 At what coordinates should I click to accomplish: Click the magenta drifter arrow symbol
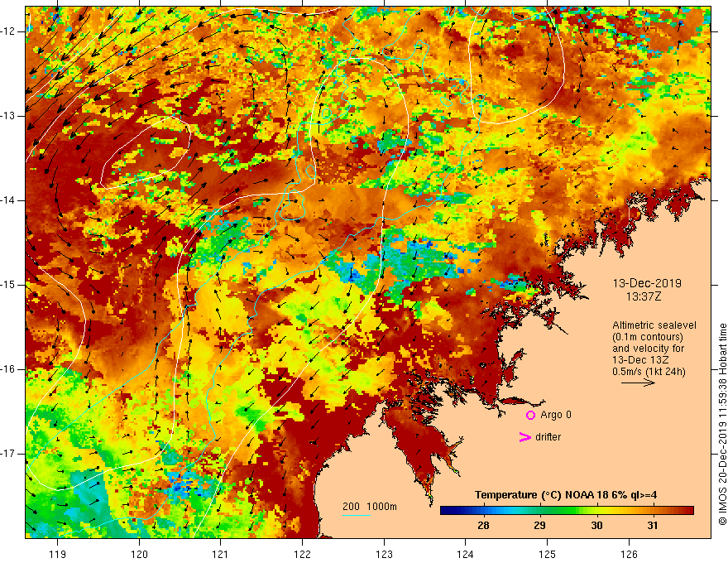[524, 437]
